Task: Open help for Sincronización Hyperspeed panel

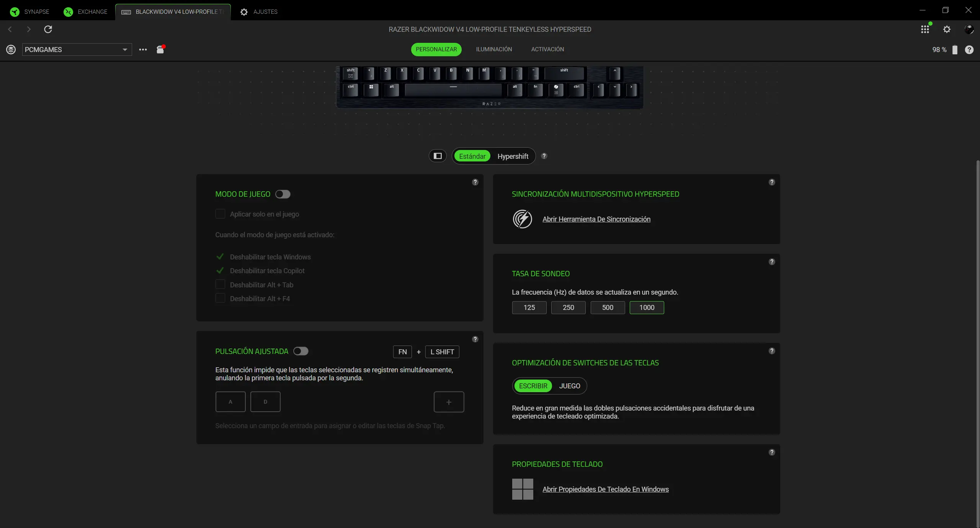Action: 772,182
